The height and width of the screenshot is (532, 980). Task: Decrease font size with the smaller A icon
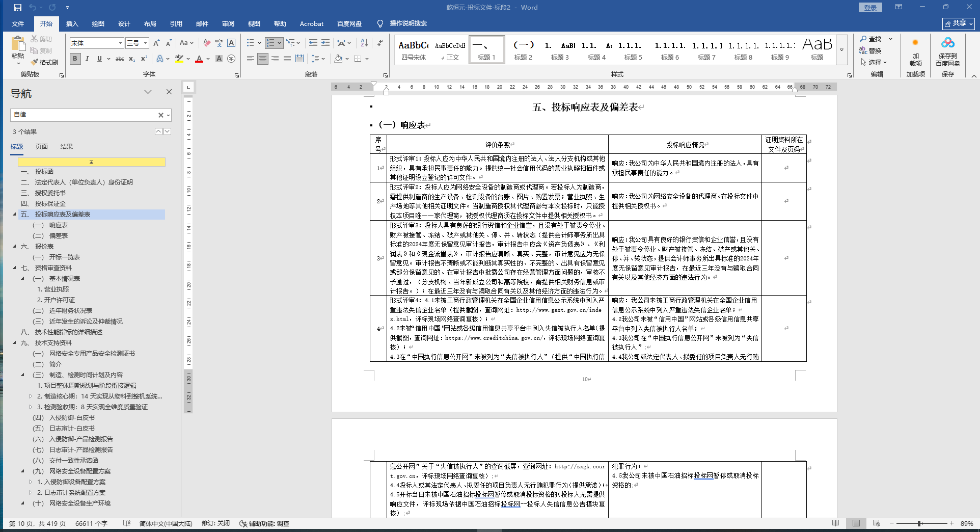pyautogui.click(x=169, y=43)
